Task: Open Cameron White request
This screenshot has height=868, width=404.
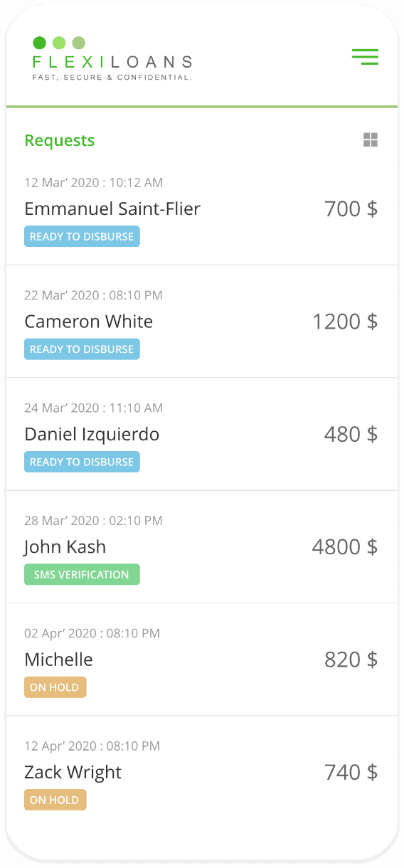Action: click(202, 322)
